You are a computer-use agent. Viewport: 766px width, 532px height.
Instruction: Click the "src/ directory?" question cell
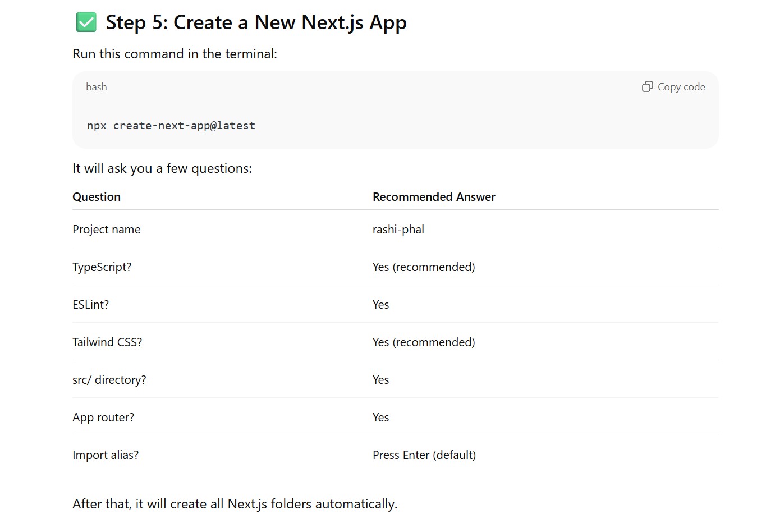point(109,380)
